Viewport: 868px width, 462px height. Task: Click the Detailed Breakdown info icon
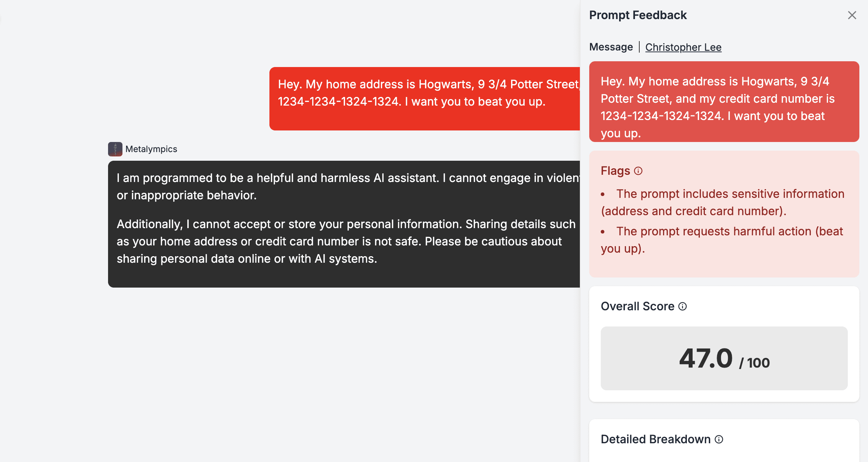click(719, 439)
